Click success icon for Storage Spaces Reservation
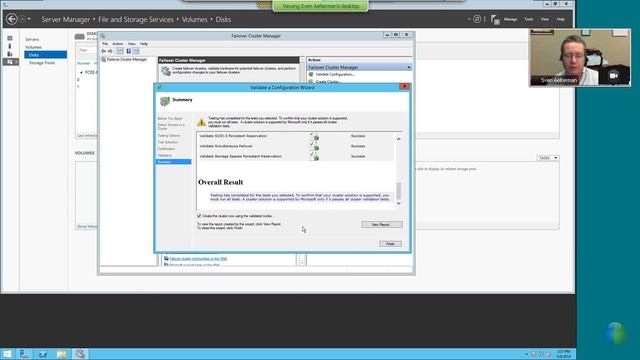 314,156
